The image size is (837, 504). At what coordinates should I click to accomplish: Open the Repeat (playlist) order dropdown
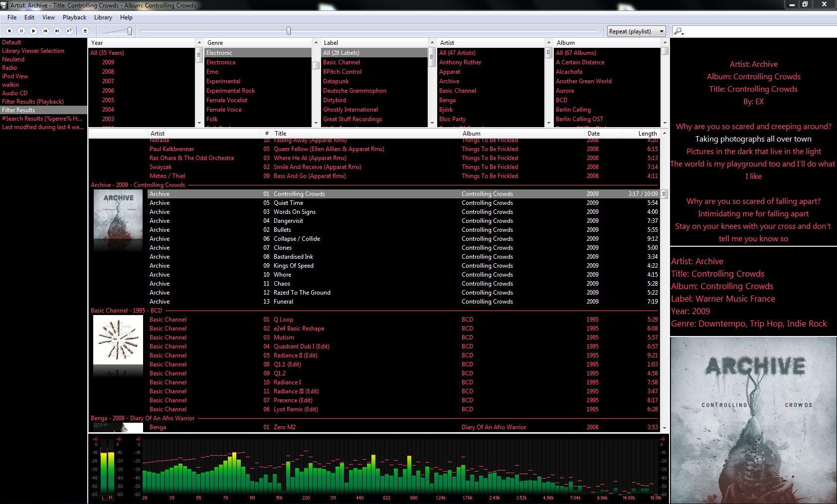(x=637, y=31)
